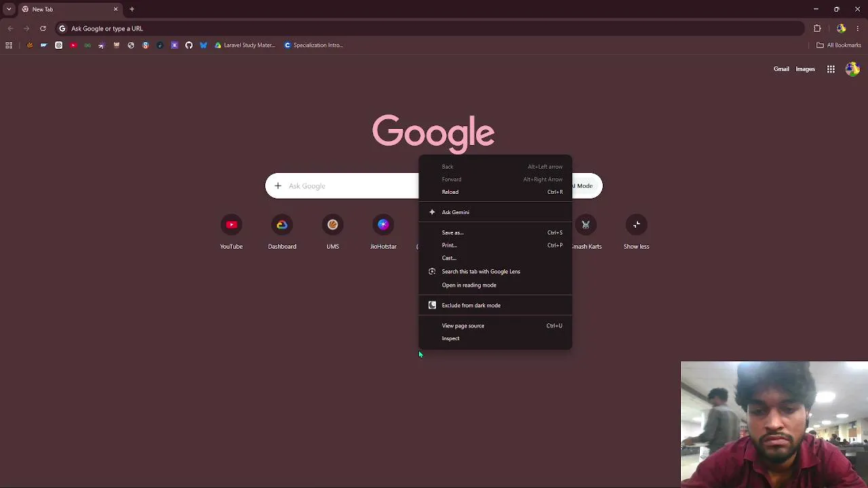Open the Extensions puzzle icon
Screen dimensions: 868x488
817,28
